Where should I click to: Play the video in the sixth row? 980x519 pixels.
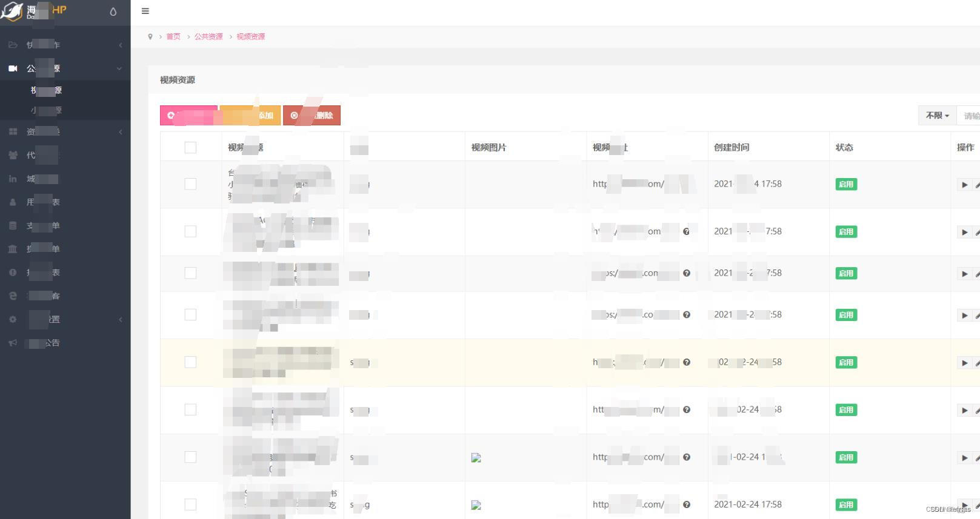click(964, 411)
